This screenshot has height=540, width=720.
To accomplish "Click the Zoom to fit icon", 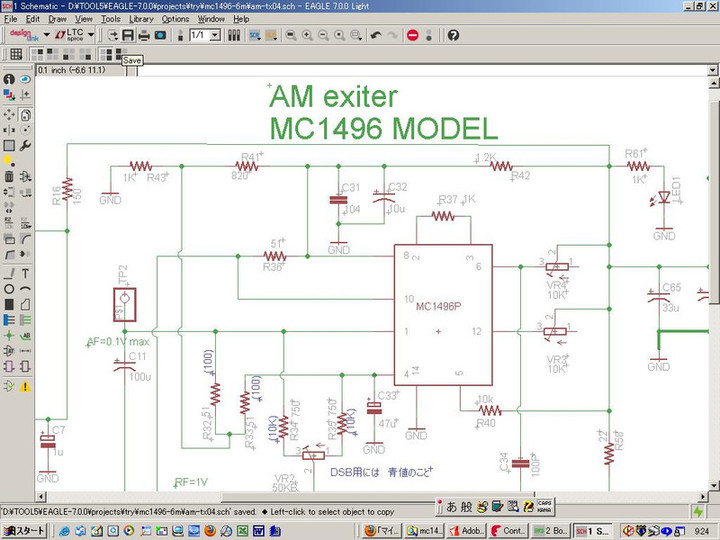I will [x=291, y=35].
